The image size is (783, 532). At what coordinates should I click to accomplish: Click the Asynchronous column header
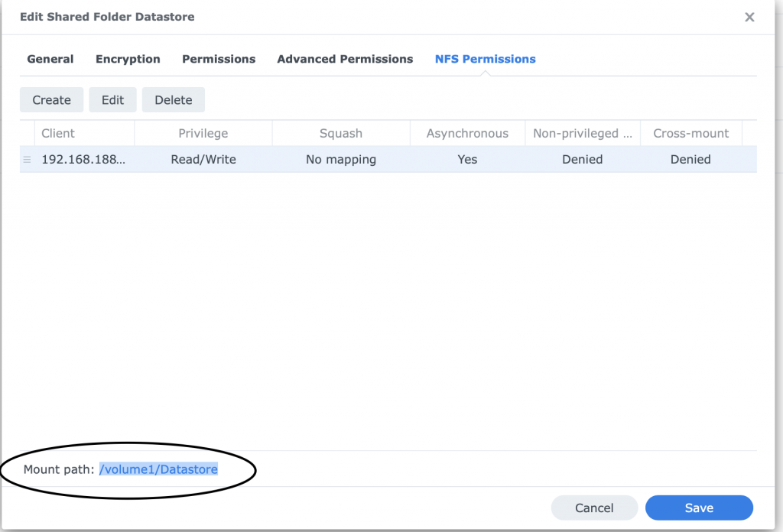[467, 133]
